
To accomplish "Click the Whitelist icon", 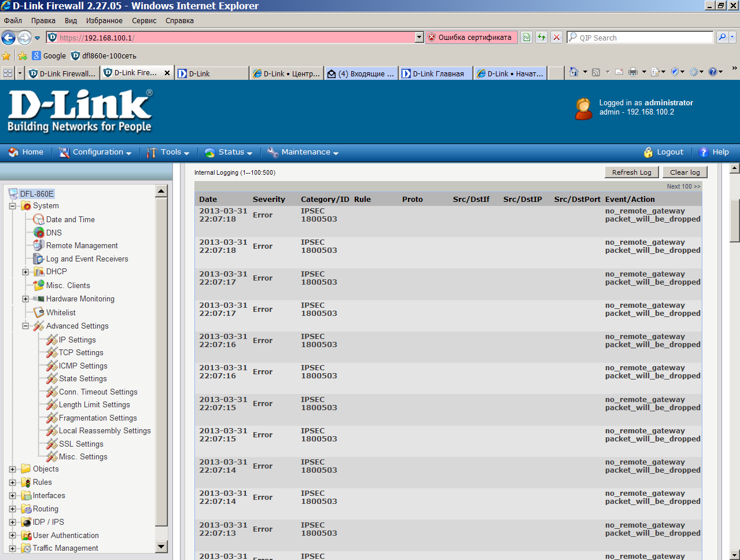I will (x=39, y=312).
